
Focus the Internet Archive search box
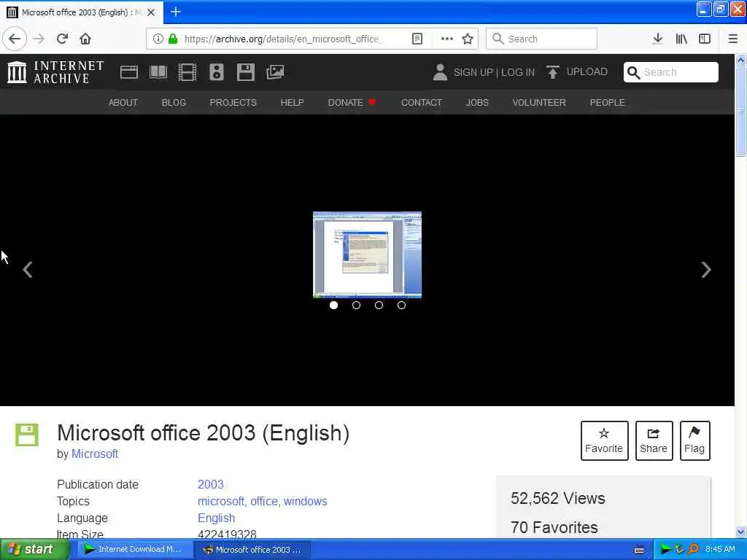(671, 72)
